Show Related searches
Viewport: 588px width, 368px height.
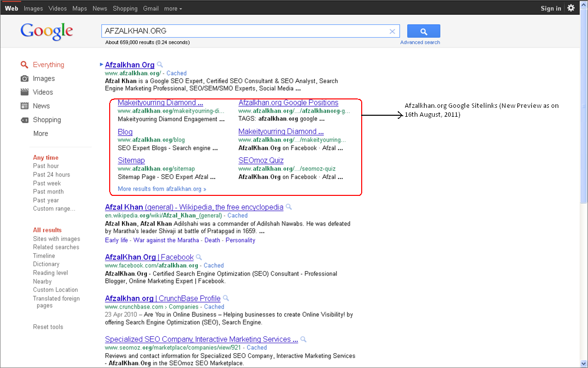[x=56, y=247]
